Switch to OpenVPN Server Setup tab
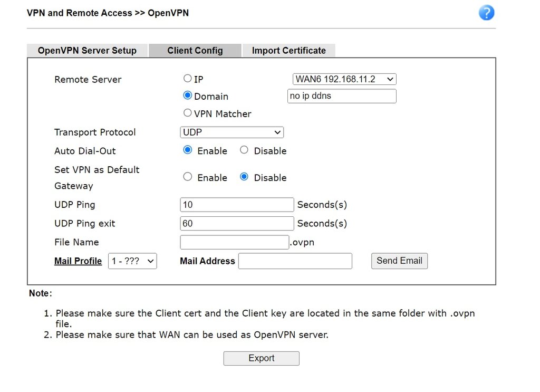This screenshot has width=540, height=392. (87, 51)
